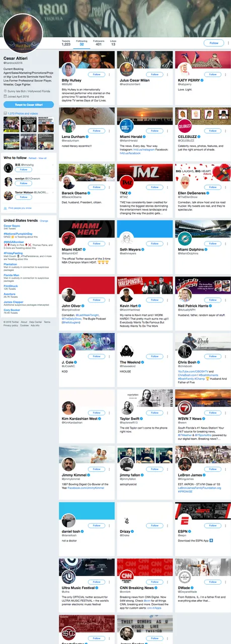The image size is (231, 644).
Task: Open The Weeknd's profile avatar
Action: click(x=126, y=352)
